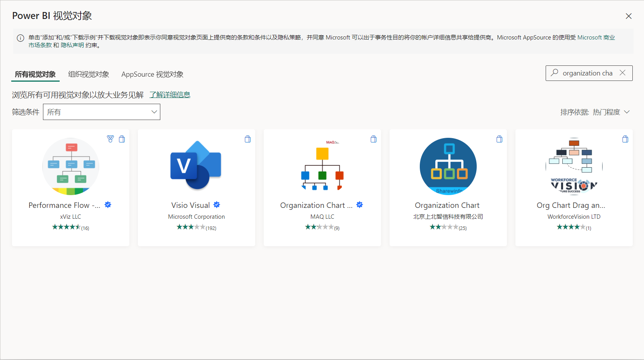
Task: Click the 北京上北智信科技有限公司 publisher name
Action: (x=448, y=217)
